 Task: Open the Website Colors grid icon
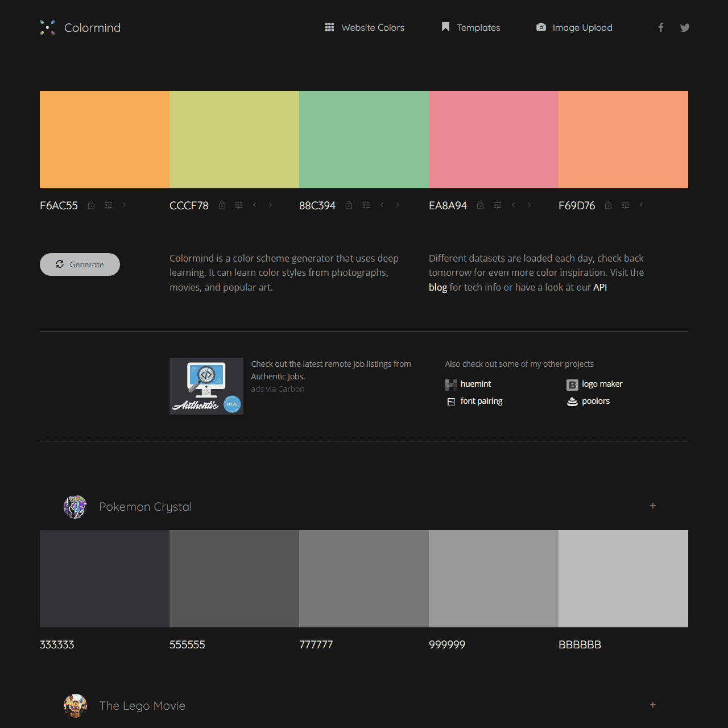click(330, 27)
